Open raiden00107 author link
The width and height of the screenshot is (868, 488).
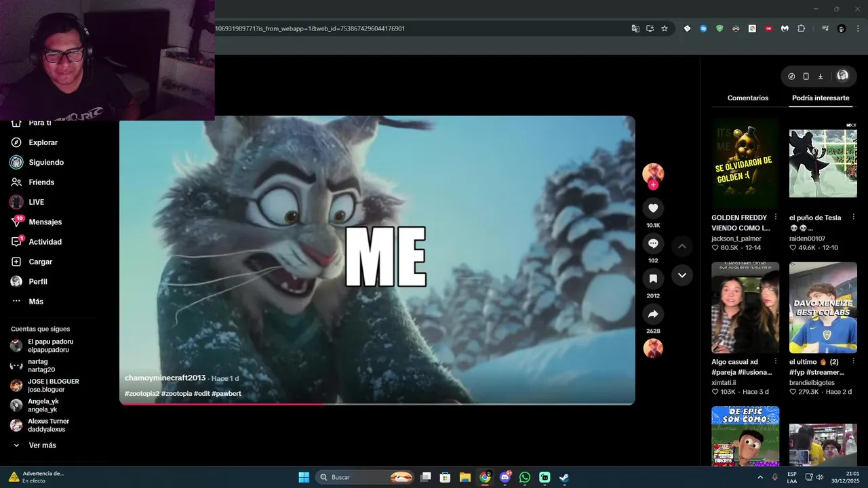point(807,239)
